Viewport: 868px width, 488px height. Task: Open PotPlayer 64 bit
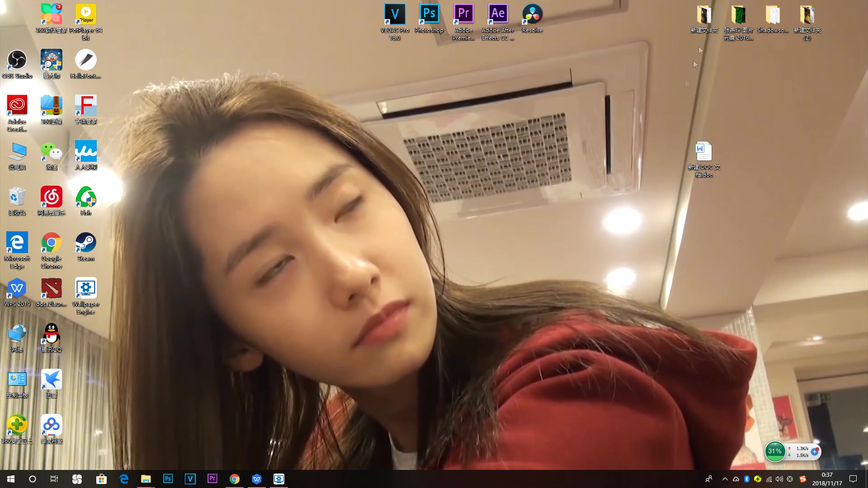click(x=85, y=14)
